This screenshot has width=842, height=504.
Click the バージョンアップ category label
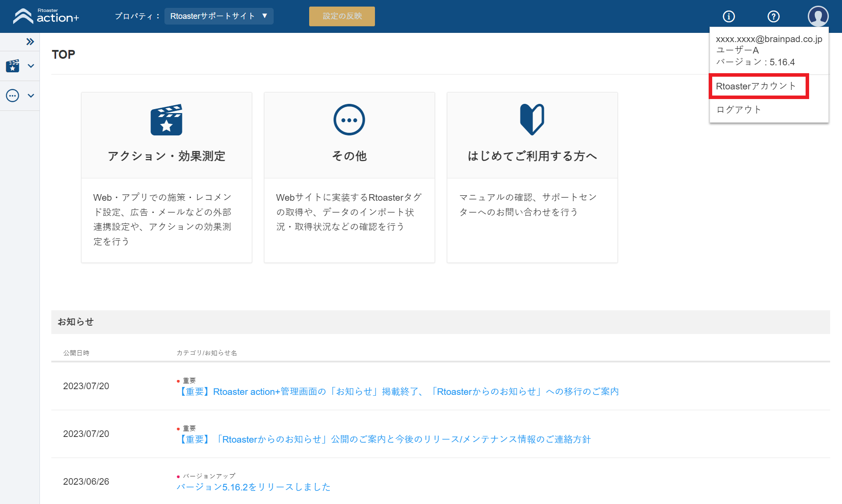point(209,476)
